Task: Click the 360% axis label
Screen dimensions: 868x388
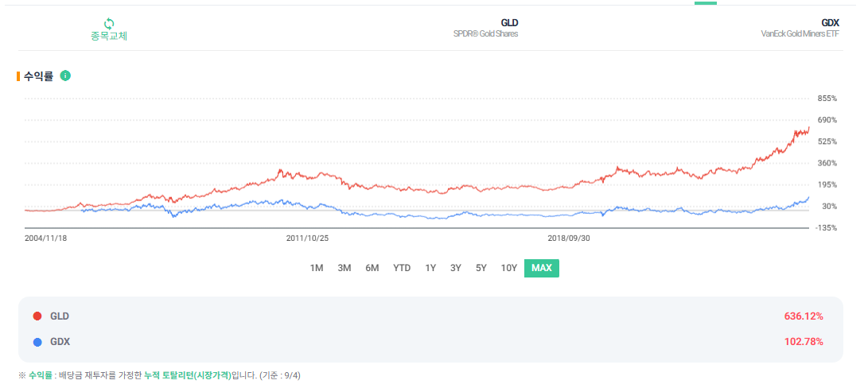Action: point(827,163)
